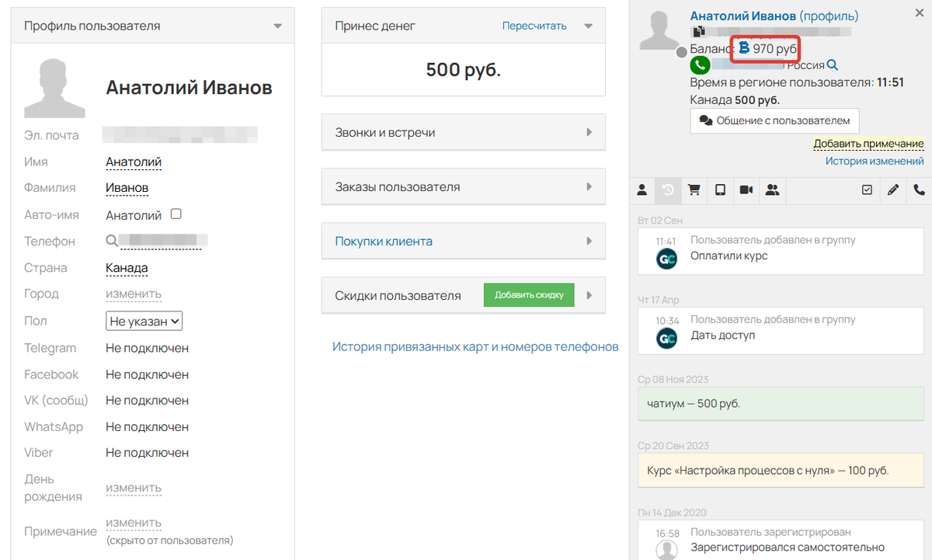Expand the Звонки и встречи section

[x=463, y=133]
